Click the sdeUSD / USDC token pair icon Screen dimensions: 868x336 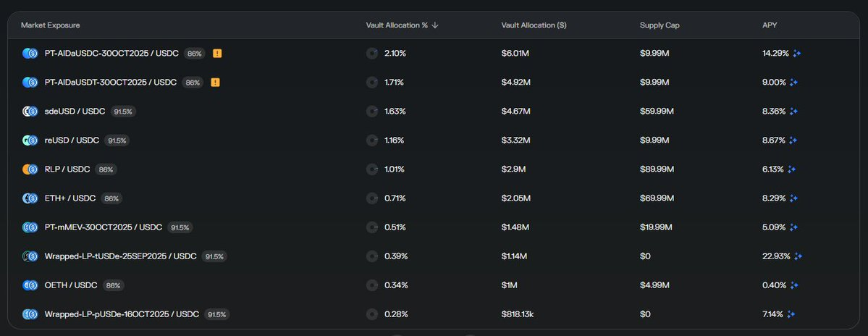30,111
